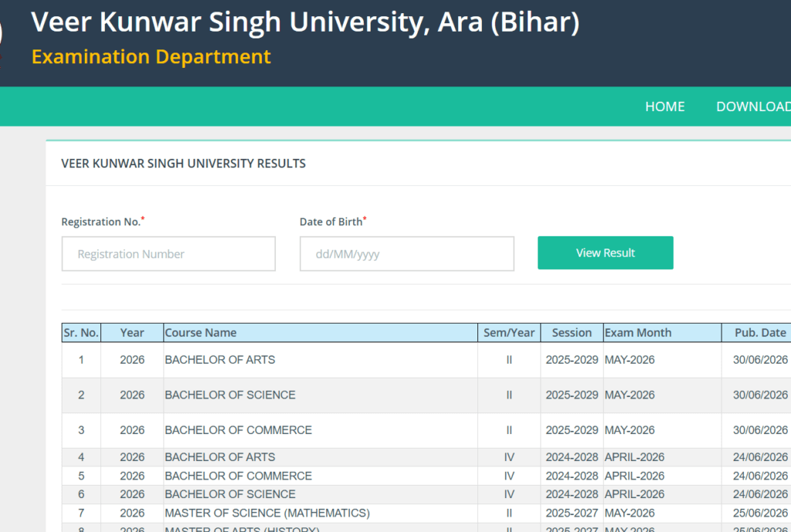791x532 pixels.
Task: Select Sr. No. 2 cell
Action: (x=81, y=395)
